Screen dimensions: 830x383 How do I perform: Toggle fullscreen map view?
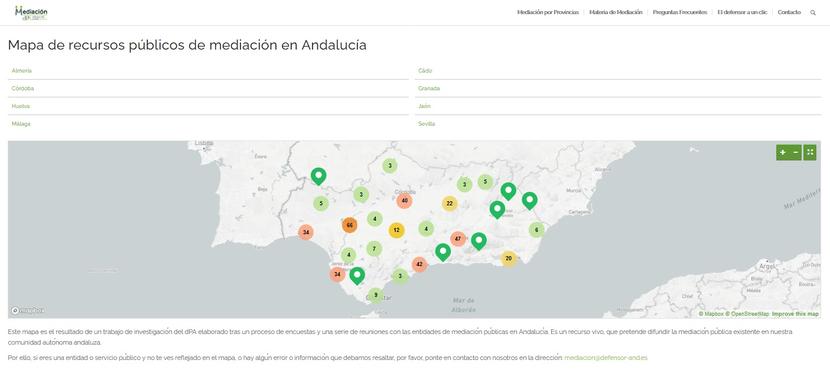point(810,152)
